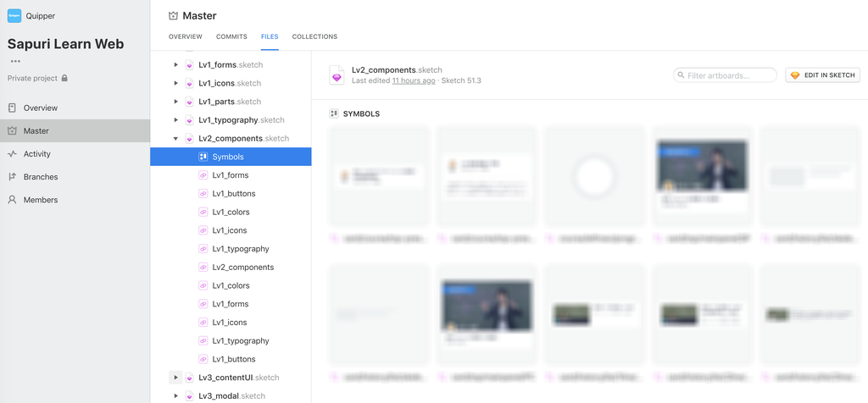Viewport: 868px width, 403px height.
Task: Expand the Lv3_modal.sketch file
Action: click(x=176, y=396)
